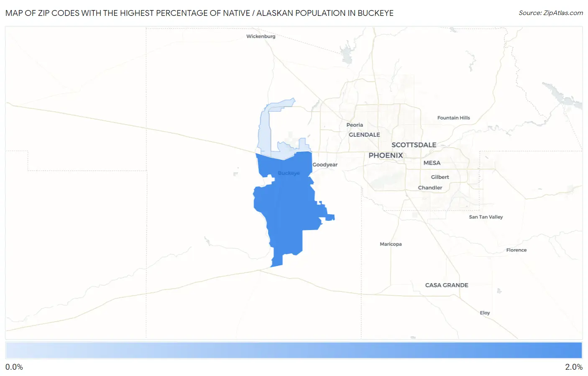Click the Florence label

(x=516, y=250)
